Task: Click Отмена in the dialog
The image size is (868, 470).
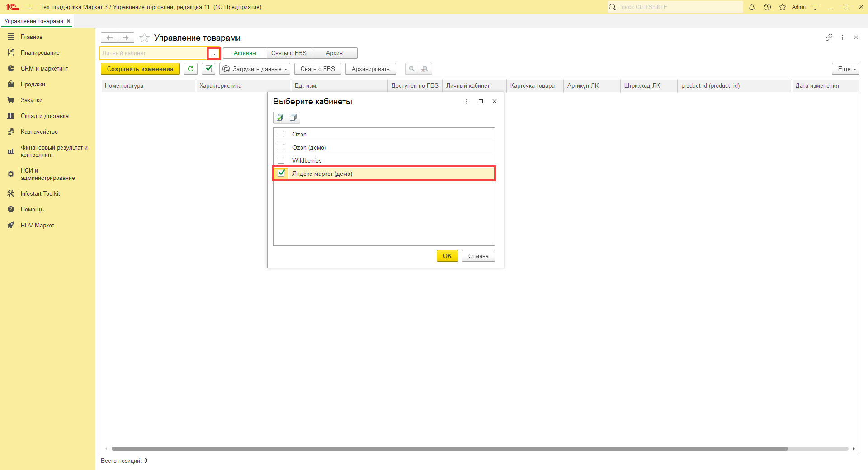Action: click(x=478, y=256)
